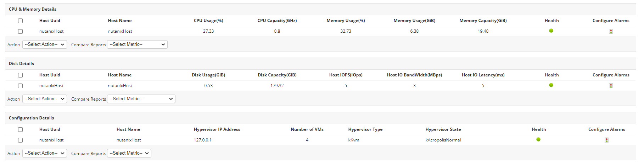Image resolution: width=644 pixels, height=166 pixels.
Task: Open Select Action dropdown under Disk Details
Action: pyautogui.click(x=45, y=99)
